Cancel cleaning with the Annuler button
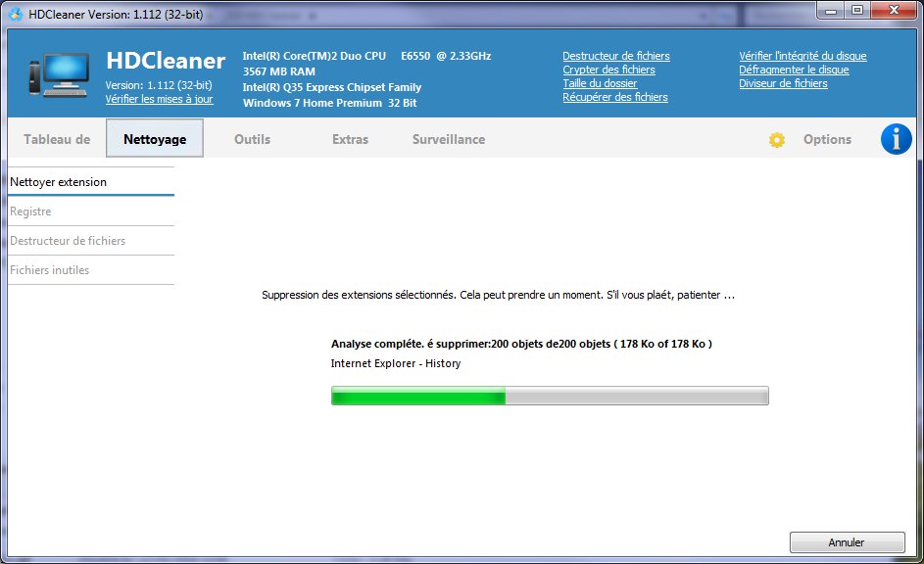 click(847, 542)
